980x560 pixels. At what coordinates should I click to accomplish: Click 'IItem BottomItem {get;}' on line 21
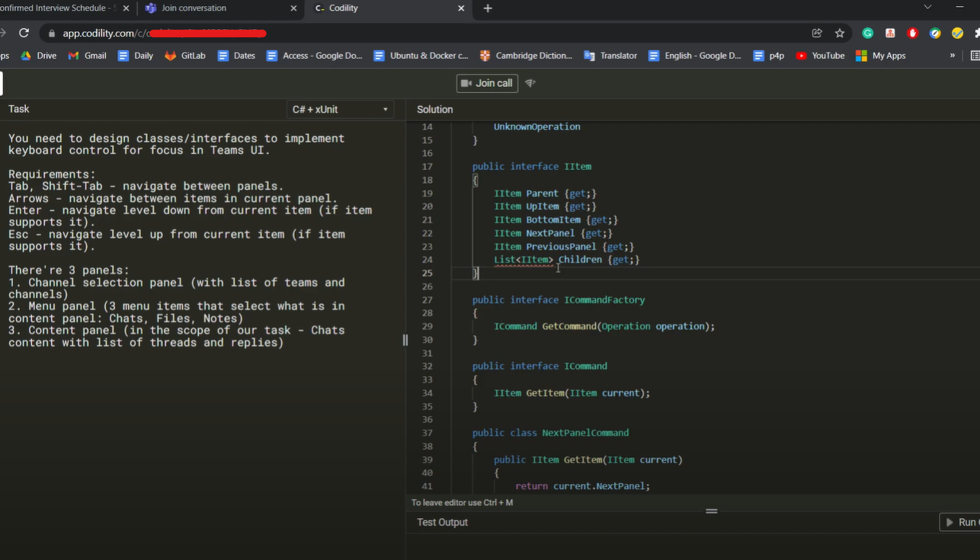(556, 219)
